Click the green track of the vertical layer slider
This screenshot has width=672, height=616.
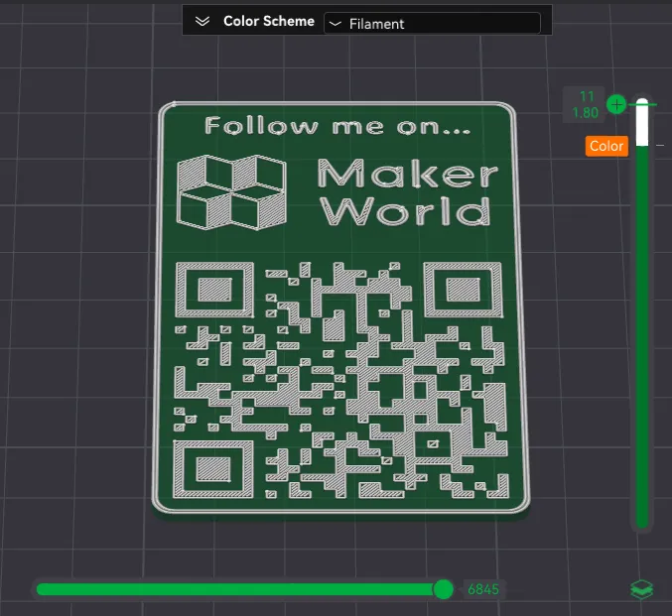[x=642, y=336]
